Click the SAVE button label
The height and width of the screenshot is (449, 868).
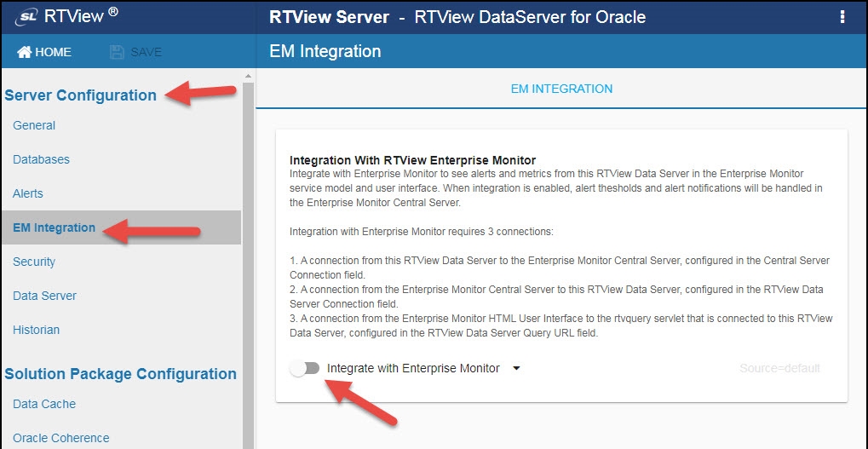pyautogui.click(x=146, y=52)
